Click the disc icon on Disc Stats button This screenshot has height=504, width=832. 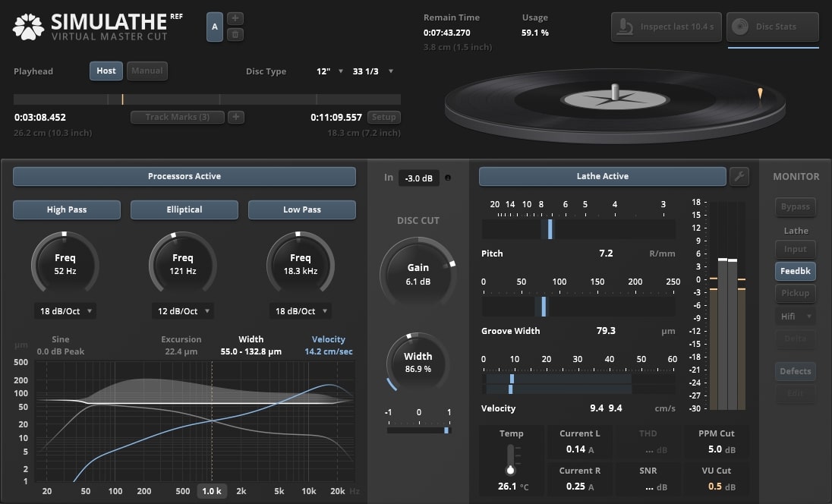pos(739,27)
